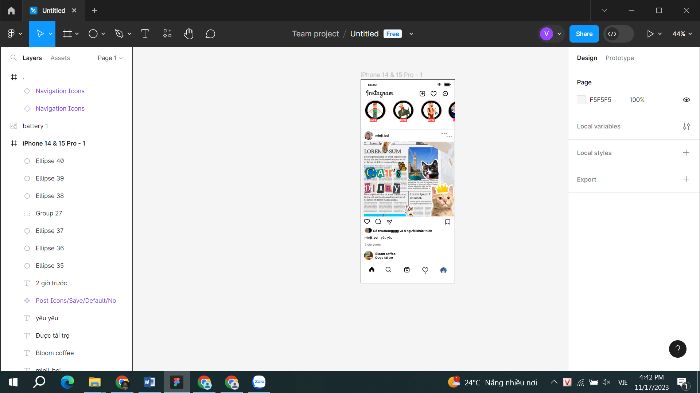Close the Untitled file tab
This screenshot has height=393, width=700.
click(74, 10)
